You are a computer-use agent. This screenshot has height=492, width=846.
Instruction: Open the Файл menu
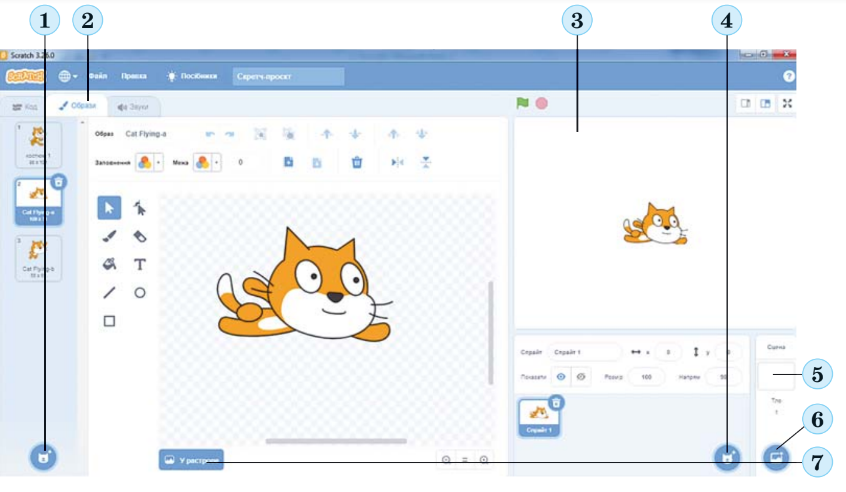tap(98, 76)
